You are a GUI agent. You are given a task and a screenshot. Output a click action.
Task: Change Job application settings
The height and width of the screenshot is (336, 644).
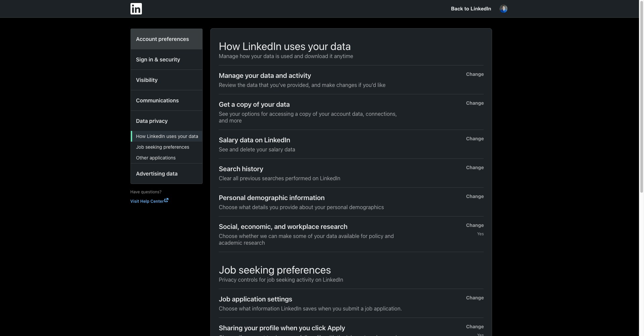(x=475, y=298)
